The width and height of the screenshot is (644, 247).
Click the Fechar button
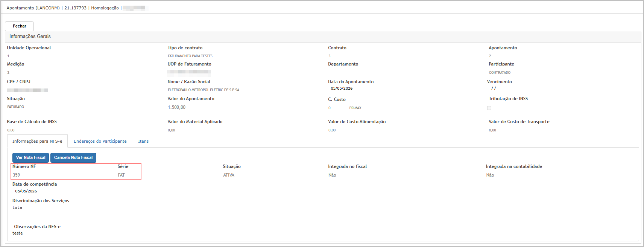(19, 26)
